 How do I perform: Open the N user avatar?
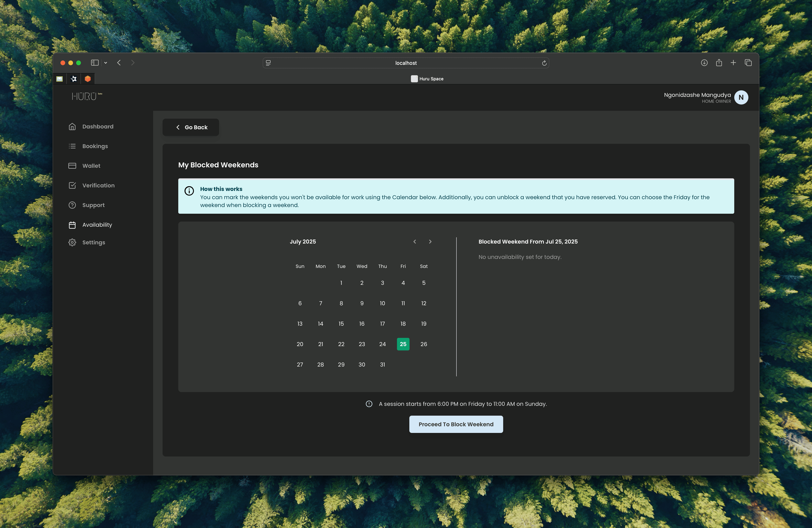point(741,98)
